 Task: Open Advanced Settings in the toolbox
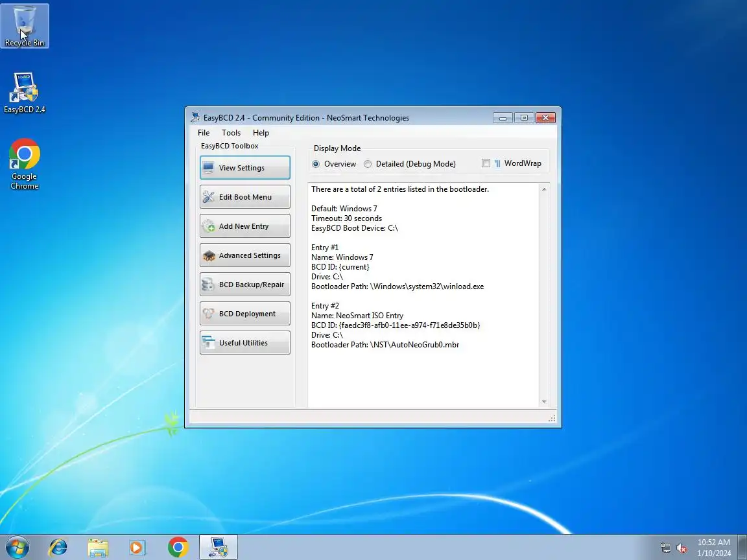point(245,255)
